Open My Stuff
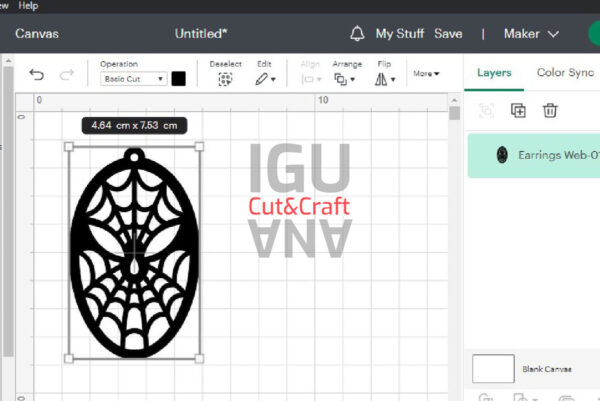The image size is (600, 401). pos(399,34)
